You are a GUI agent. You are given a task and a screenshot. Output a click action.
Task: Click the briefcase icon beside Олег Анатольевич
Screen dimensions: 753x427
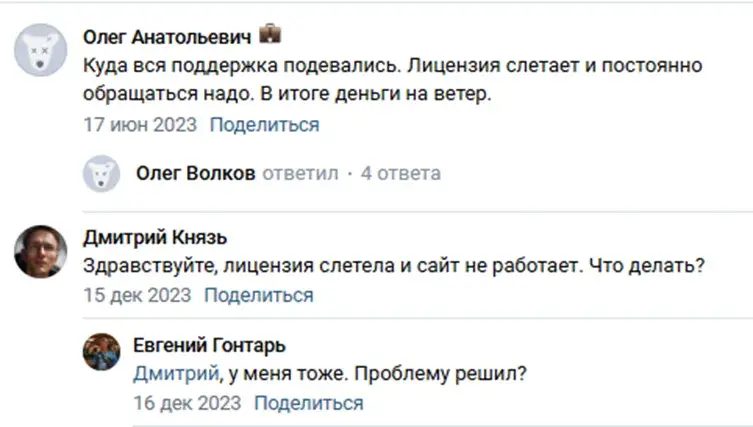pos(270,34)
